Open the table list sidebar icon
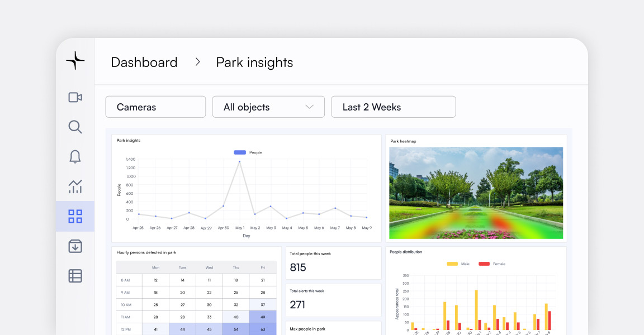Viewport: 644px width, 335px height. click(75, 275)
